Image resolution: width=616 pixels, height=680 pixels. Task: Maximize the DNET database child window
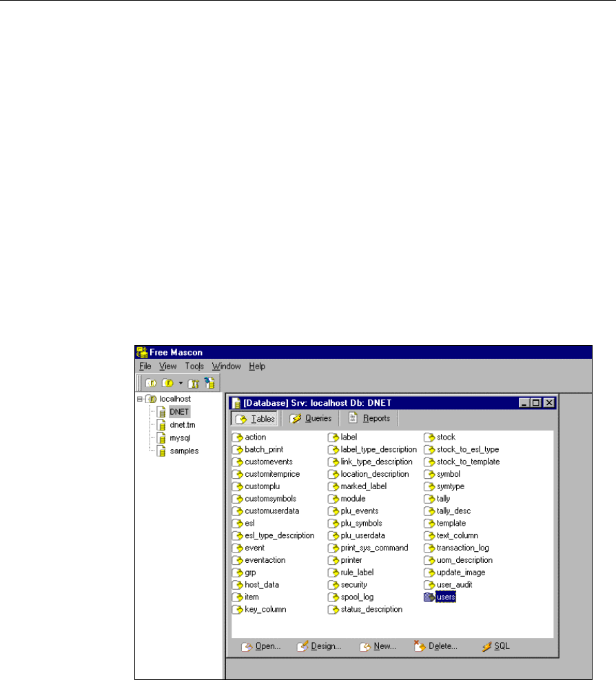pyautogui.click(x=536, y=403)
